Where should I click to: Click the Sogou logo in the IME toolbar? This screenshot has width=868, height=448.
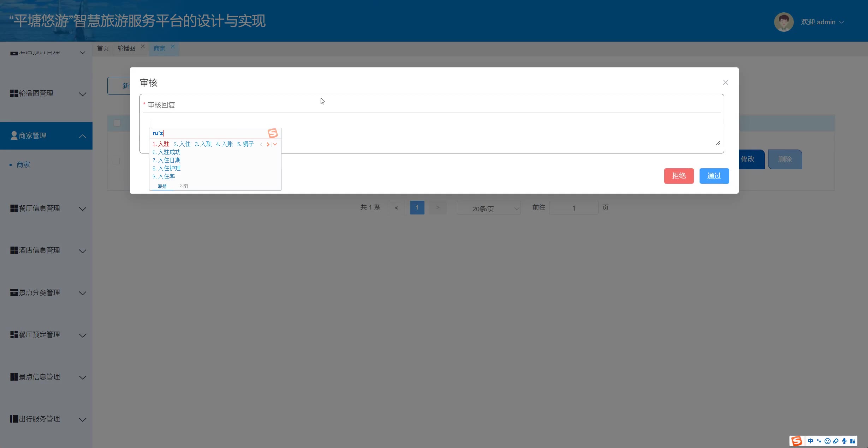797,441
